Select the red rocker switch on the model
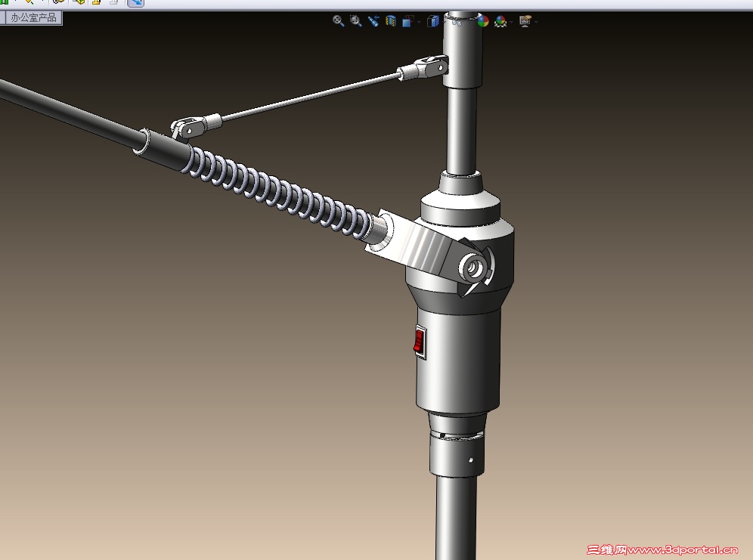753x560 pixels. tap(420, 342)
